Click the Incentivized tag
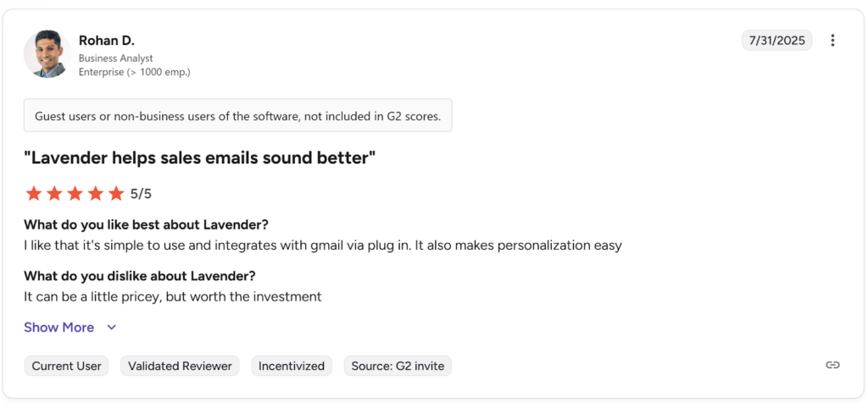Viewport: 868px width, 409px height. [x=292, y=366]
